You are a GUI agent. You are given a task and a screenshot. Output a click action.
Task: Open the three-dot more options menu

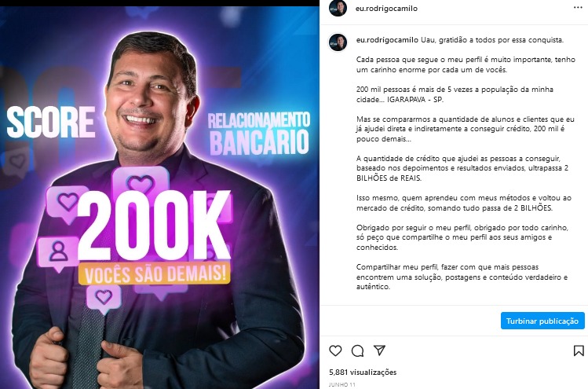click(x=578, y=8)
